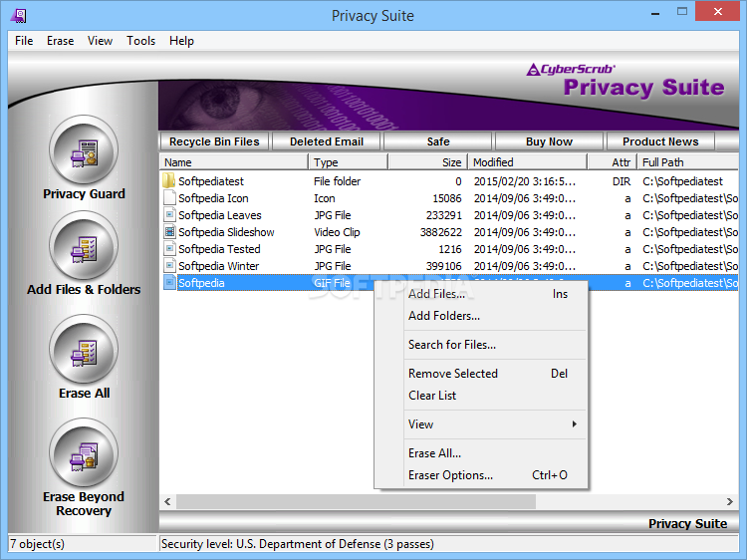Screen dimensions: 747x560
Task: Click the horizontal scrollbar right arrow
Action: [x=730, y=501]
